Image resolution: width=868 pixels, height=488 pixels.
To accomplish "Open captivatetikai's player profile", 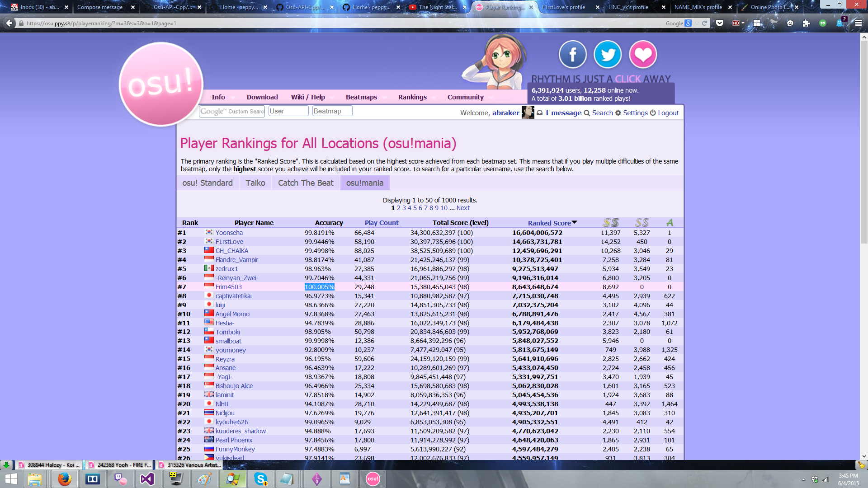I will (233, 296).
